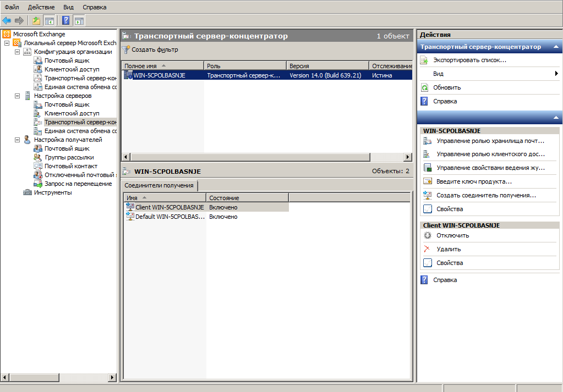Image resolution: width=563 pixels, height=392 pixels.
Task: Click the Инструменты toolbox icon in the tree
Action: point(28,192)
